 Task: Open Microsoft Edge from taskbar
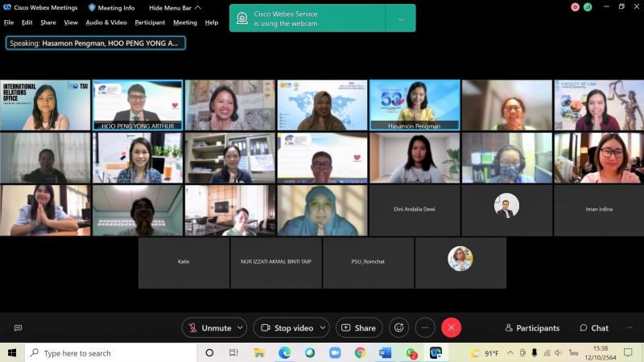(284, 352)
